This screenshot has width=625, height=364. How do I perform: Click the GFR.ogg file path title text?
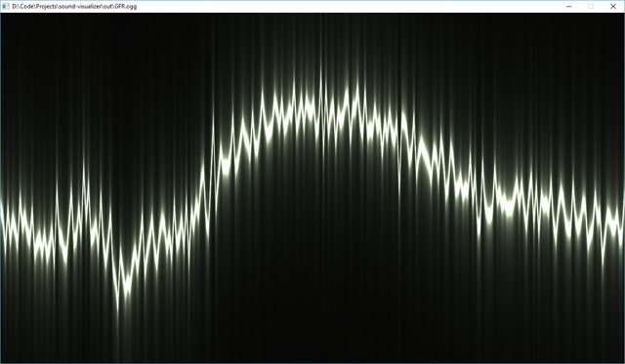point(74,7)
